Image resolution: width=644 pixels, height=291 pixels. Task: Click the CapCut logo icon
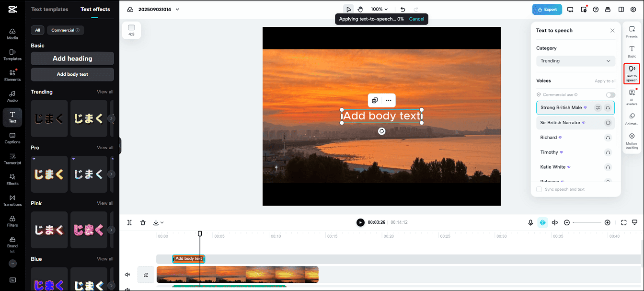pos(12,9)
